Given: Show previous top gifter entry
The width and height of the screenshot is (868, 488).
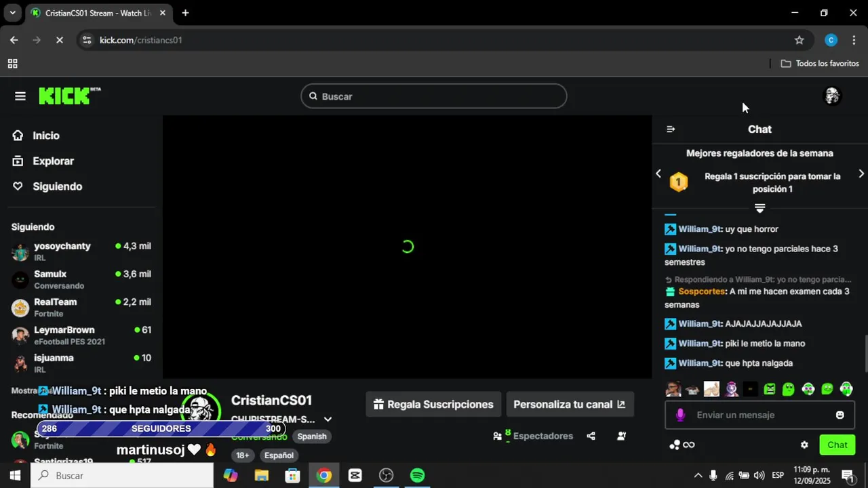Looking at the screenshot, I should pos(658,174).
